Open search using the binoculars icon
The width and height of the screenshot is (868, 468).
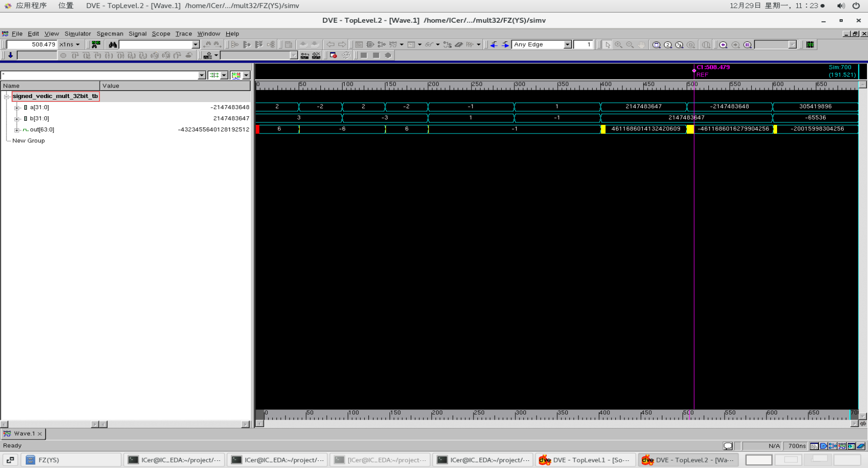(112, 44)
